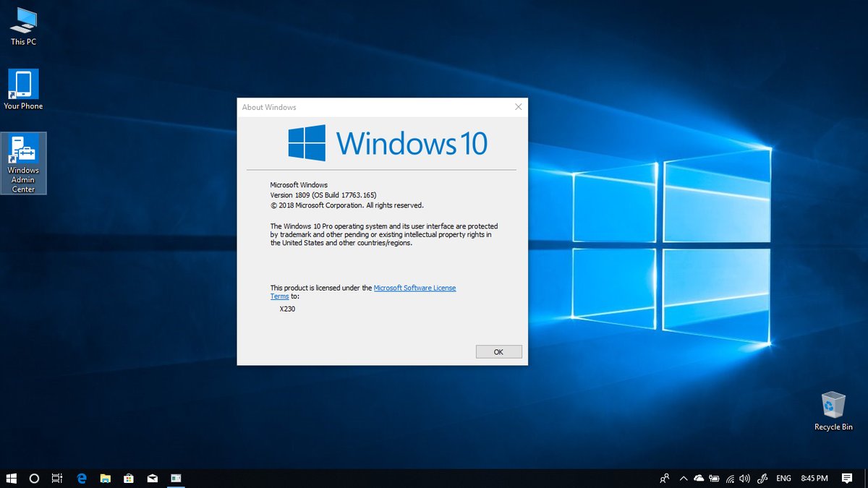Open the clock showing 8:45 PM
Image resolution: width=868 pixels, height=488 pixels.
(814, 479)
